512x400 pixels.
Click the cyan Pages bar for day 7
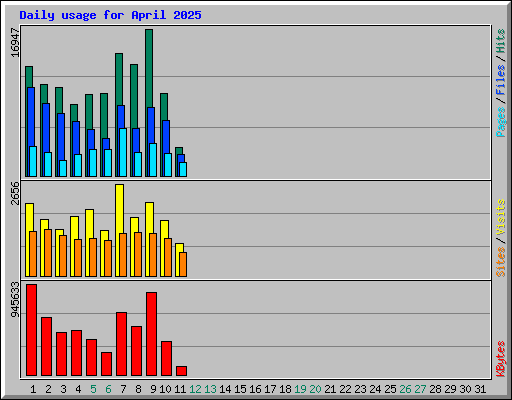123,152
